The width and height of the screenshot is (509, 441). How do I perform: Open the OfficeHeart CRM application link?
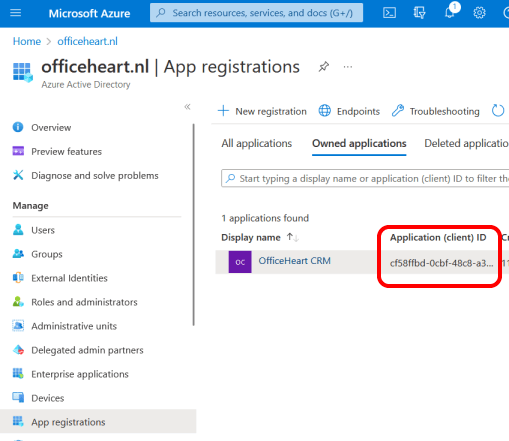[x=295, y=261]
